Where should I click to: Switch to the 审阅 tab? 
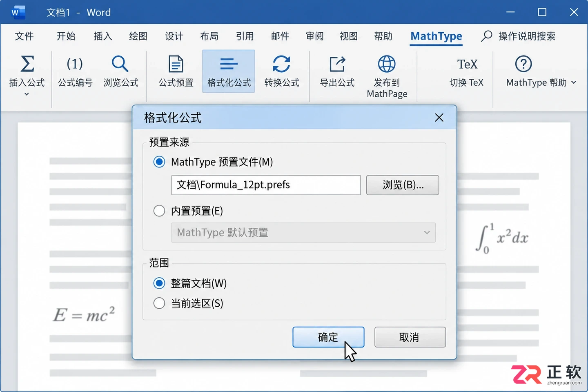[314, 36]
